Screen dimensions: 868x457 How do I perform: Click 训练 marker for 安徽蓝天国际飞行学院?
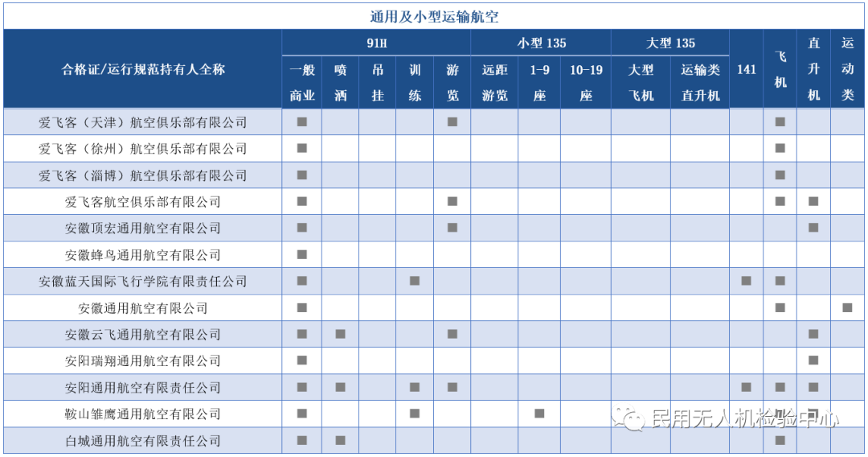(415, 281)
